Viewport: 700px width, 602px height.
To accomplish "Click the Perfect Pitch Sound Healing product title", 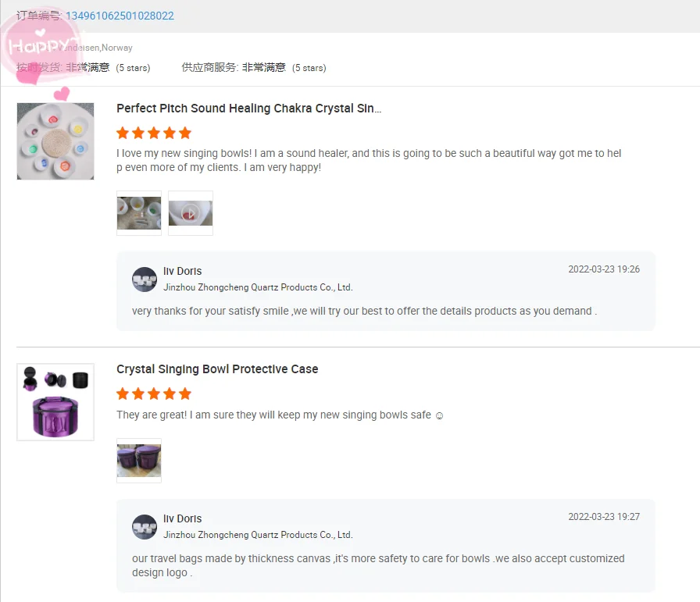I will coord(248,109).
